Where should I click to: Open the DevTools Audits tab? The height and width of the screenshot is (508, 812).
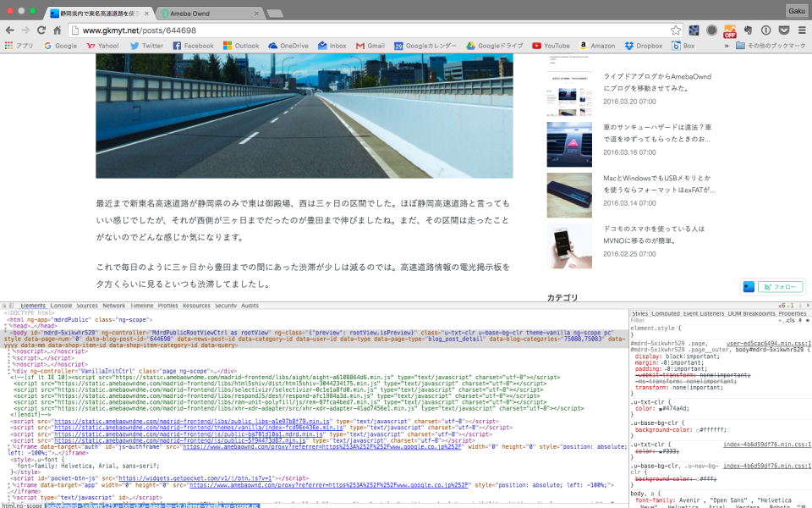[x=250, y=306]
